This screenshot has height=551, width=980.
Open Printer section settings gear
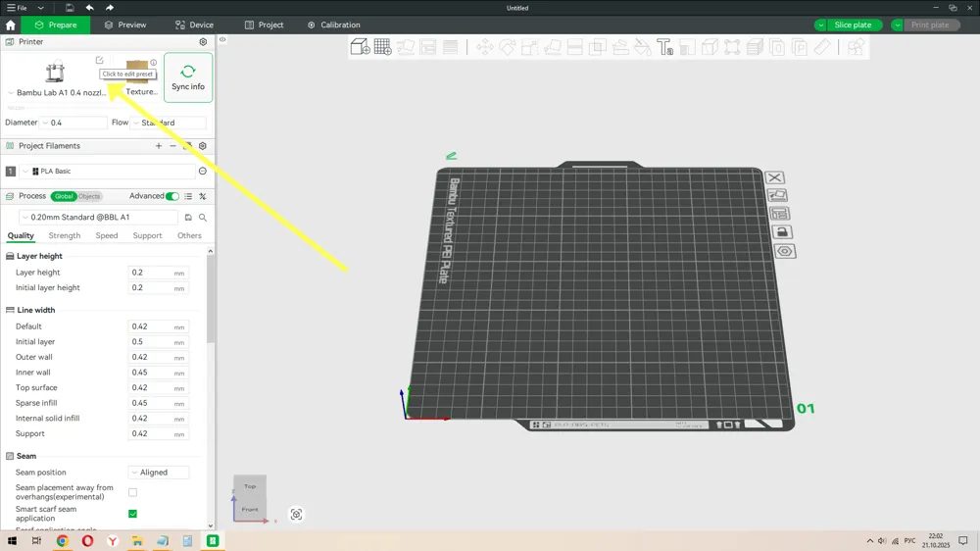(203, 42)
